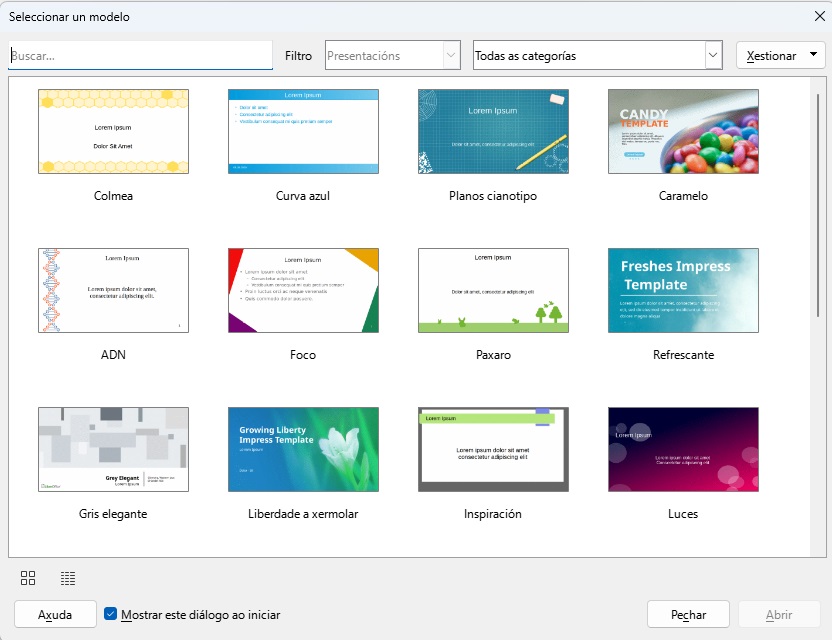Viewport: 832px width, 640px height.
Task: Select the 'Curva azul' template
Action: click(303, 131)
